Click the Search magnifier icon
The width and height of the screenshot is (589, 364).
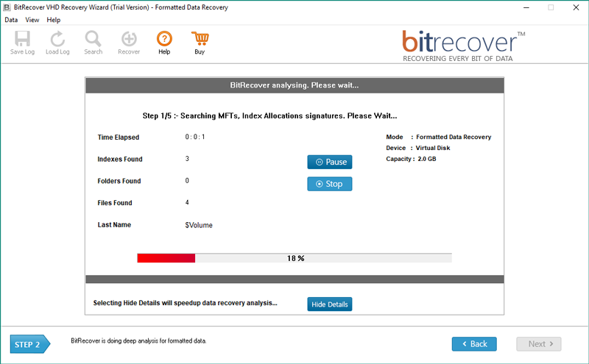coord(94,43)
